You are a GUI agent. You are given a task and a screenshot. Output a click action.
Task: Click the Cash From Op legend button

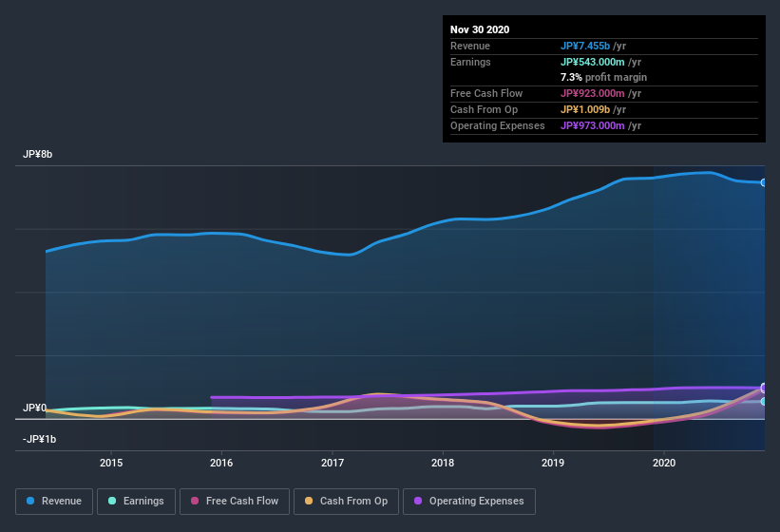tap(346, 501)
